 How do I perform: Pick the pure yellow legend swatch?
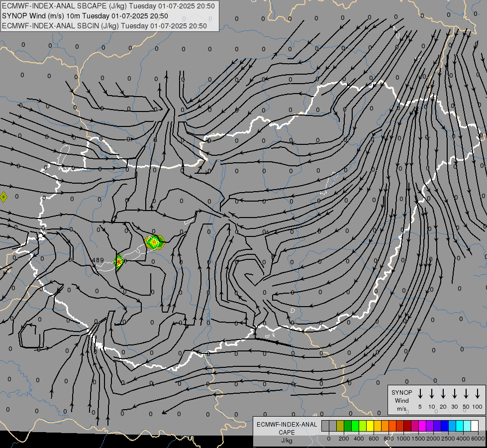(x=370, y=426)
